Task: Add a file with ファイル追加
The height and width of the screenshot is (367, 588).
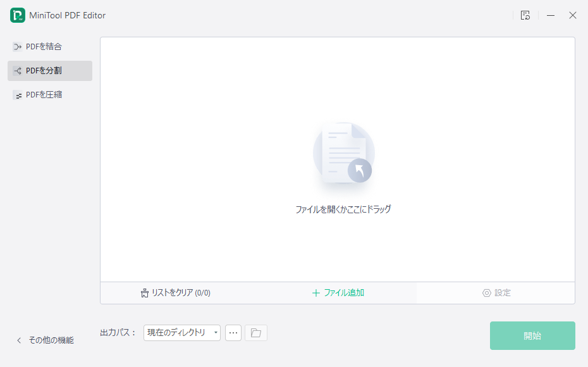Action: pos(338,293)
